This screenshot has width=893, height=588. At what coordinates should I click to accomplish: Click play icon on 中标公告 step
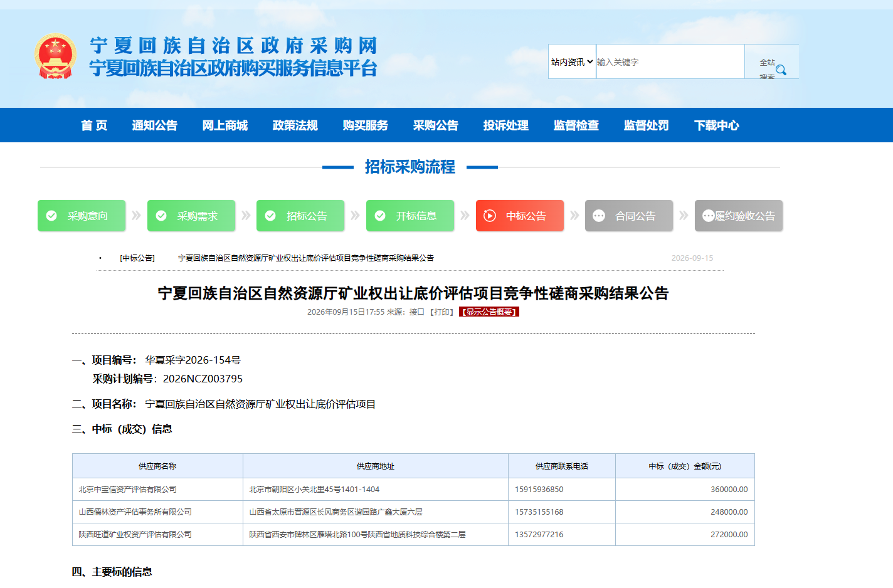coord(490,216)
